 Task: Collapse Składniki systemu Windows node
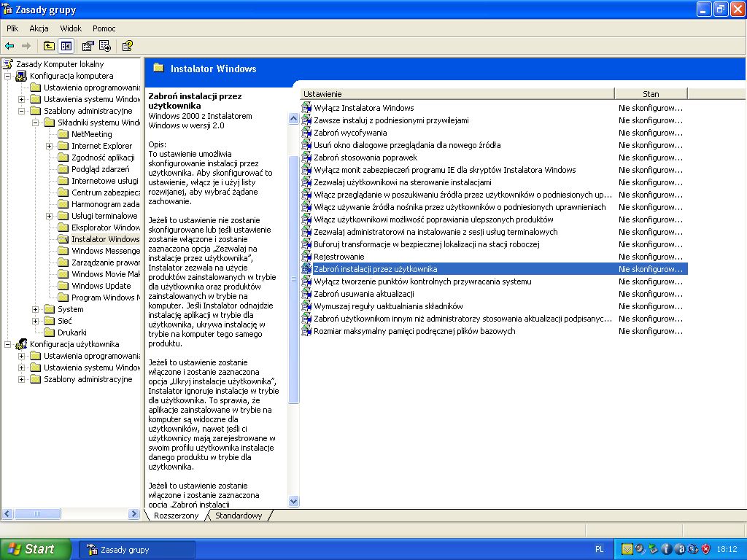[x=35, y=122]
